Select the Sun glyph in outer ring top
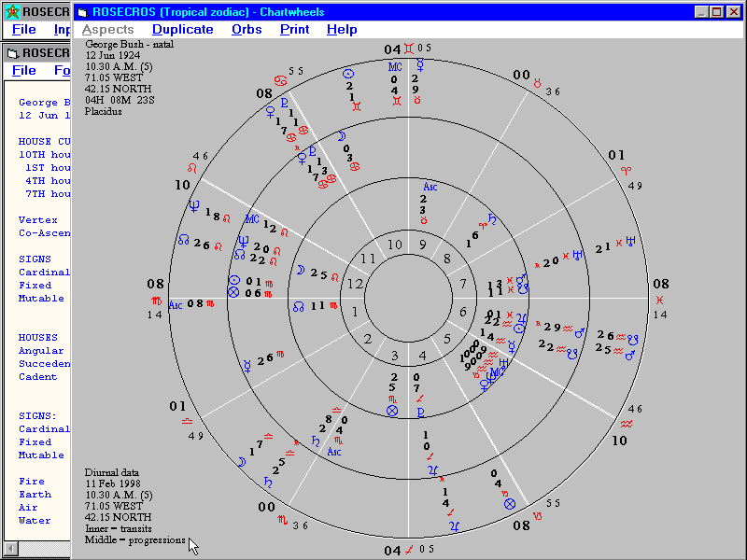The image size is (747, 560). click(348, 72)
